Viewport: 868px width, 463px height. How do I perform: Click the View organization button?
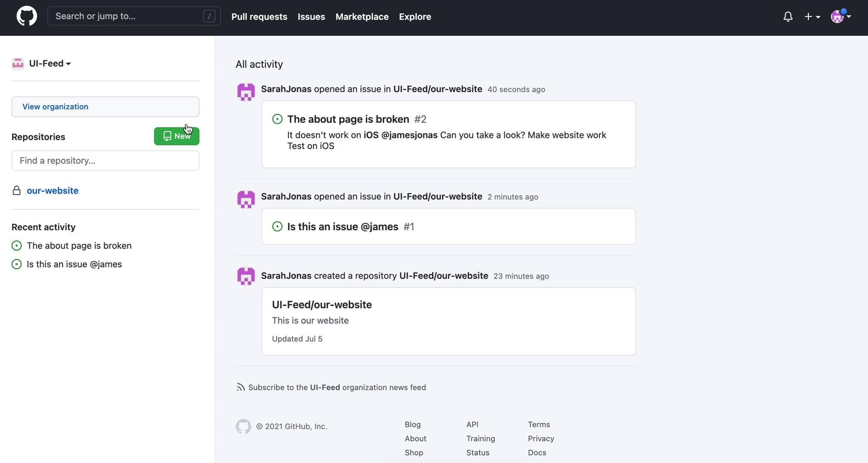105,107
